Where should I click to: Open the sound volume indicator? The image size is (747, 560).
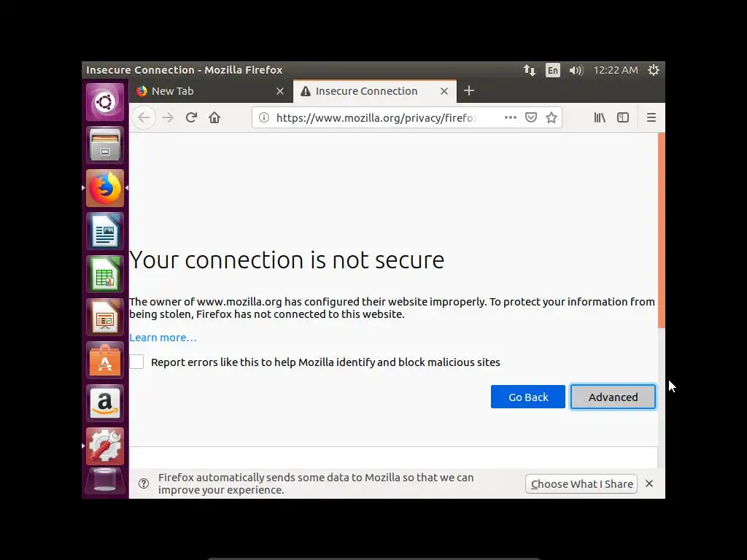[x=576, y=70]
